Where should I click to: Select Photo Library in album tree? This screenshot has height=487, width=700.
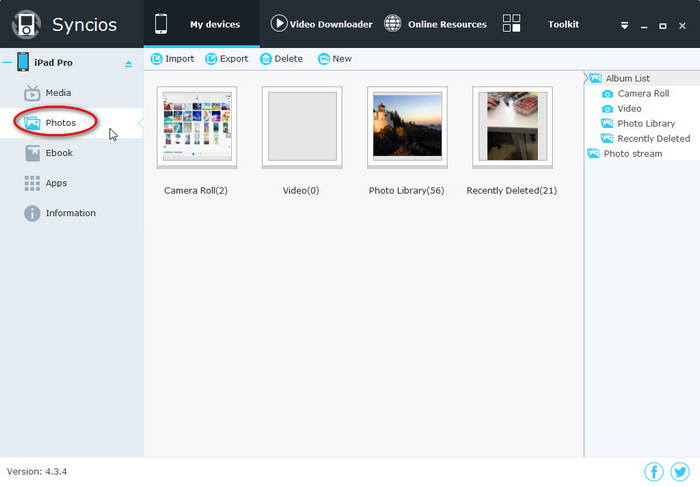646,124
